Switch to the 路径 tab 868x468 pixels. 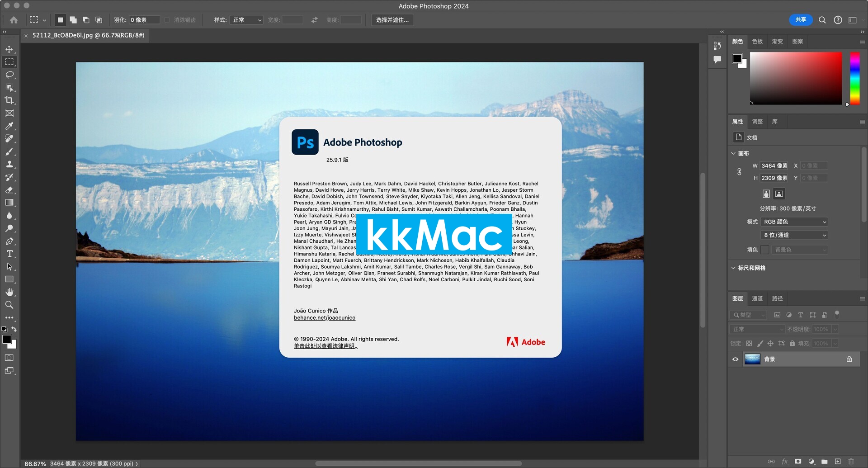pyautogui.click(x=777, y=298)
